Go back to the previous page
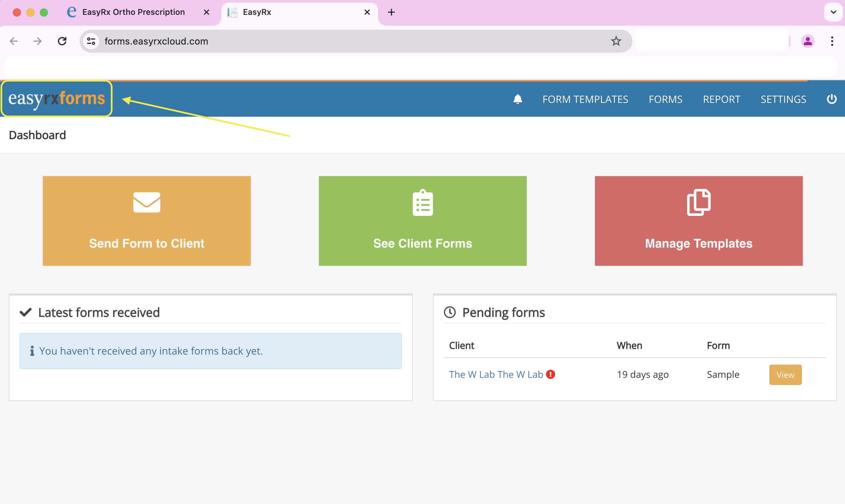Image resolution: width=845 pixels, height=504 pixels. coord(14,41)
